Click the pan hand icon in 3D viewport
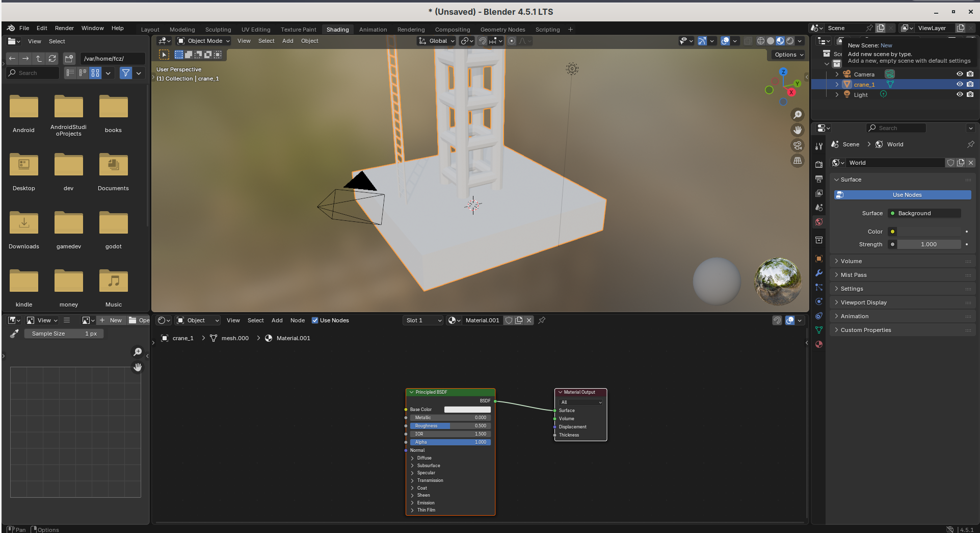Viewport: 980px width, 533px height. pyautogui.click(x=798, y=130)
